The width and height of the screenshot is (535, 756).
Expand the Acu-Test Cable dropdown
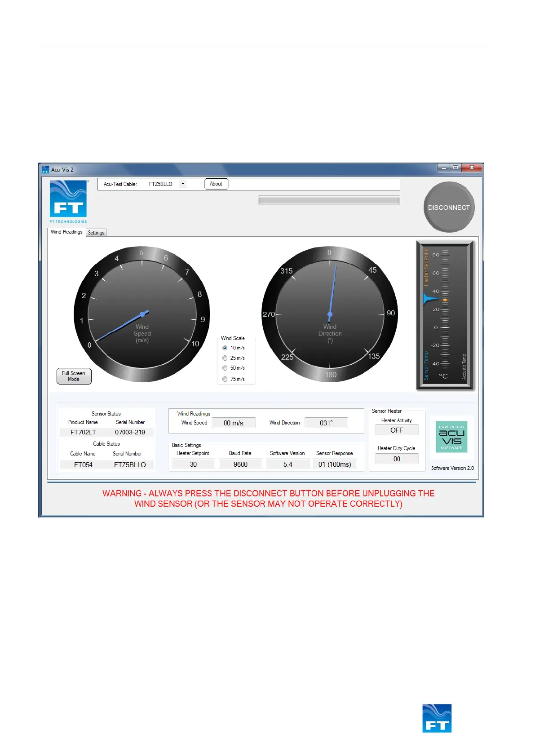pos(183,184)
